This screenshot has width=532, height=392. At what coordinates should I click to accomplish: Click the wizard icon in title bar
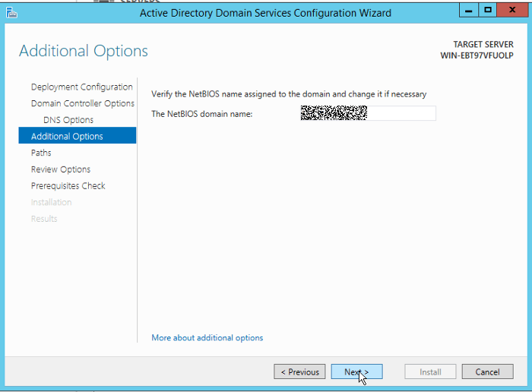click(11, 13)
